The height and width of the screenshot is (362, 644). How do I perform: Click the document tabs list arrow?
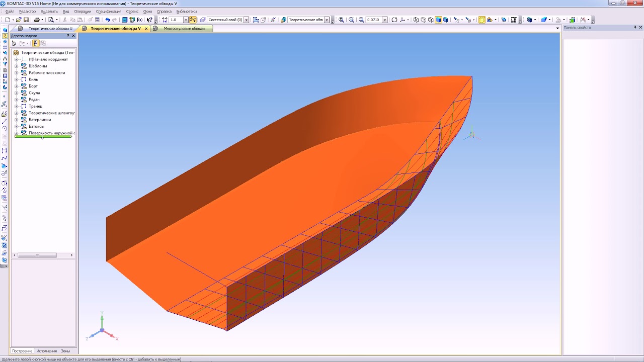[x=557, y=29]
